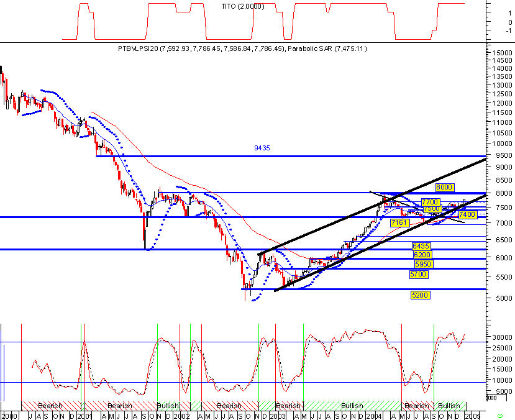Click the last Bullish zone label before 2005
515x420 pixels.
pos(449,406)
